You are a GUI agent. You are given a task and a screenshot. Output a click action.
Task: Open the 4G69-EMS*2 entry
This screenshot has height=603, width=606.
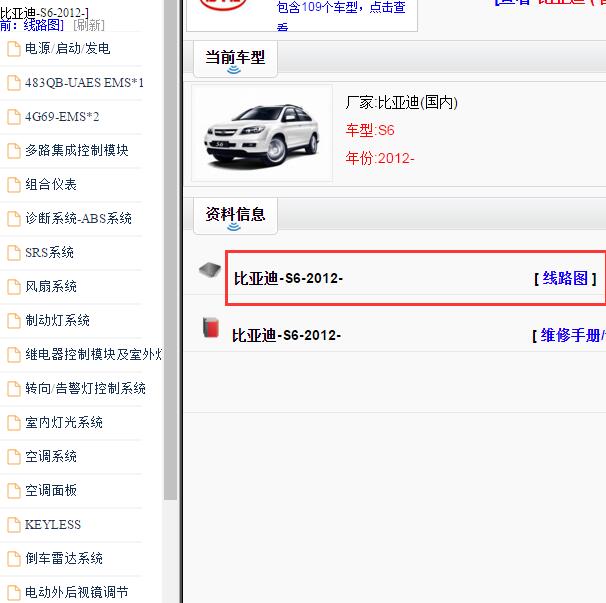click(62, 116)
